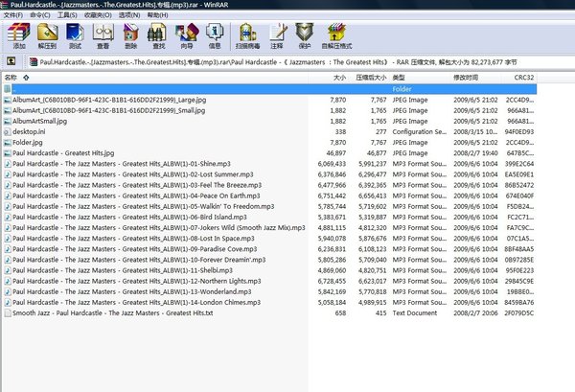Image resolution: width=575 pixels, height=392 pixels.
Task: Click the 'Configuration Se...' type cell
Action: point(419,131)
